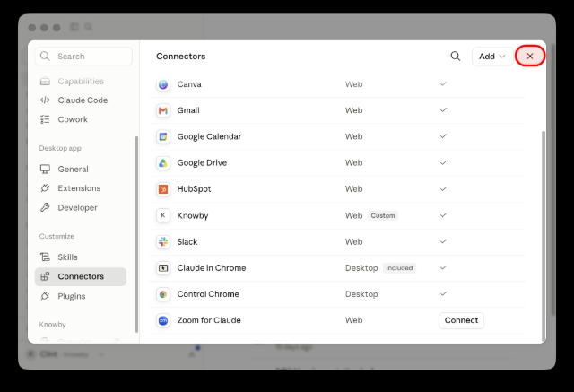This screenshot has height=392, width=574.
Task: Connect Zoom for Claude
Action: [x=461, y=320]
